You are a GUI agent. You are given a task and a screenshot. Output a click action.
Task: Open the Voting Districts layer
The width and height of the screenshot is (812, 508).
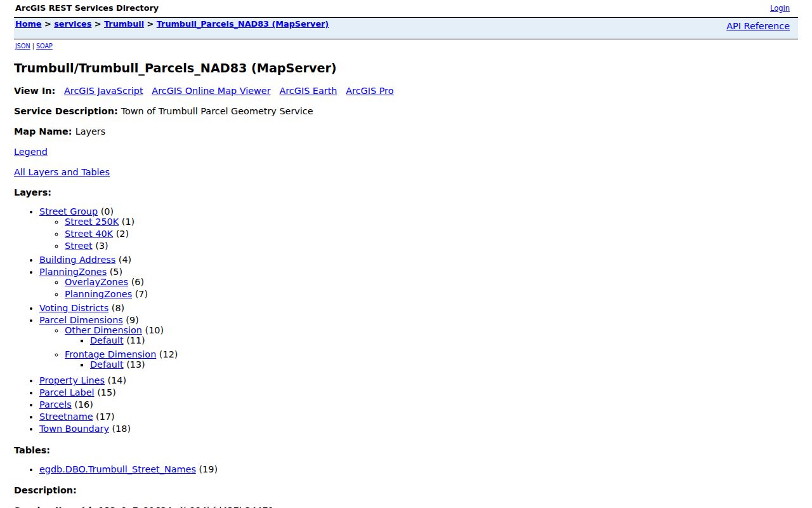pos(74,308)
